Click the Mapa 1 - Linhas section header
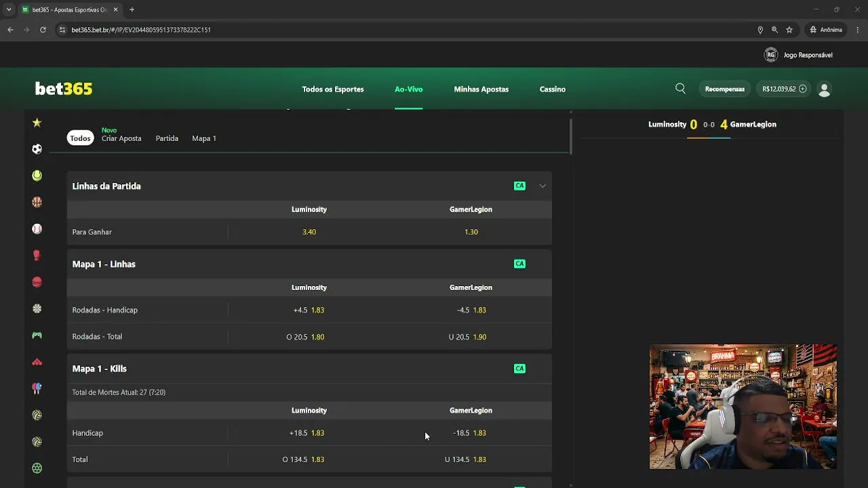This screenshot has height=488, width=868. 309,264
